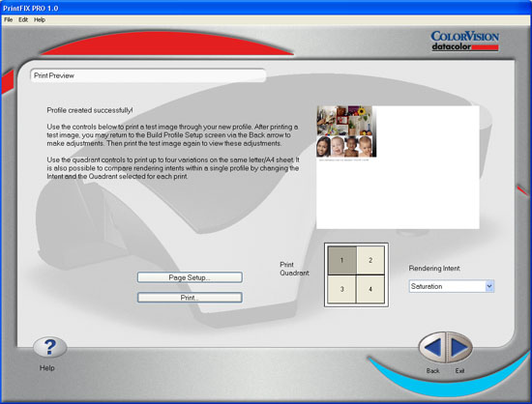Click the PrintFIX PRO 1.0 title bar
This screenshot has width=532, height=404.
266,8
